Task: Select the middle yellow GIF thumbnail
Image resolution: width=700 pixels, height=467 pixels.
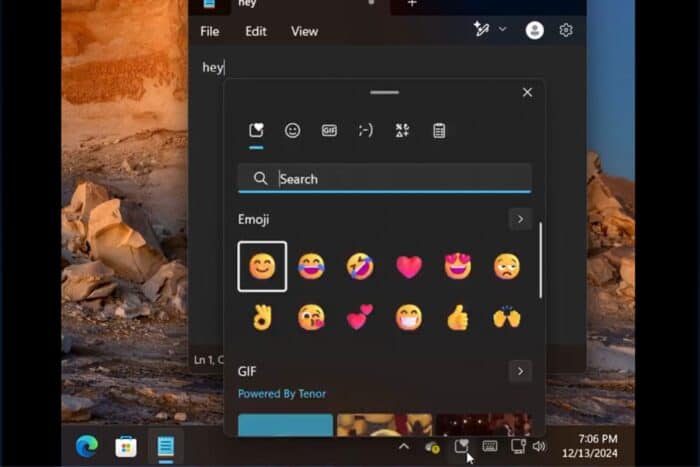Action: pyautogui.click(x=384, y=425)
